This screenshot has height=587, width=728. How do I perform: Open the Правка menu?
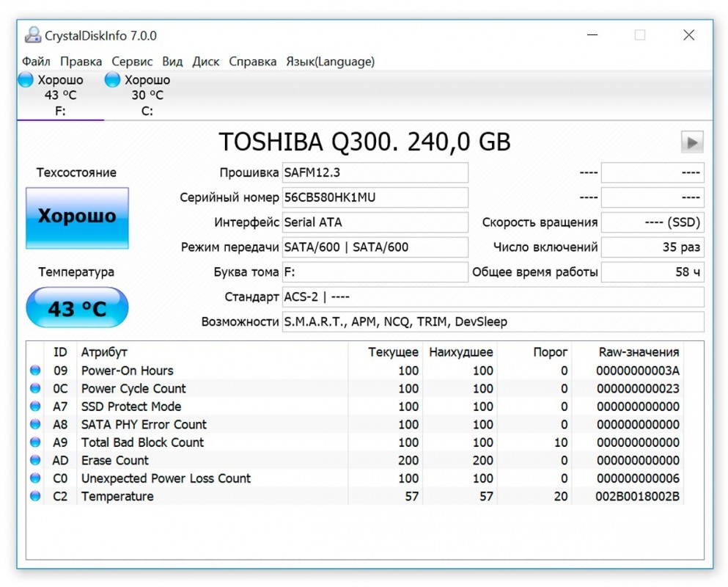tap(81, 62)
